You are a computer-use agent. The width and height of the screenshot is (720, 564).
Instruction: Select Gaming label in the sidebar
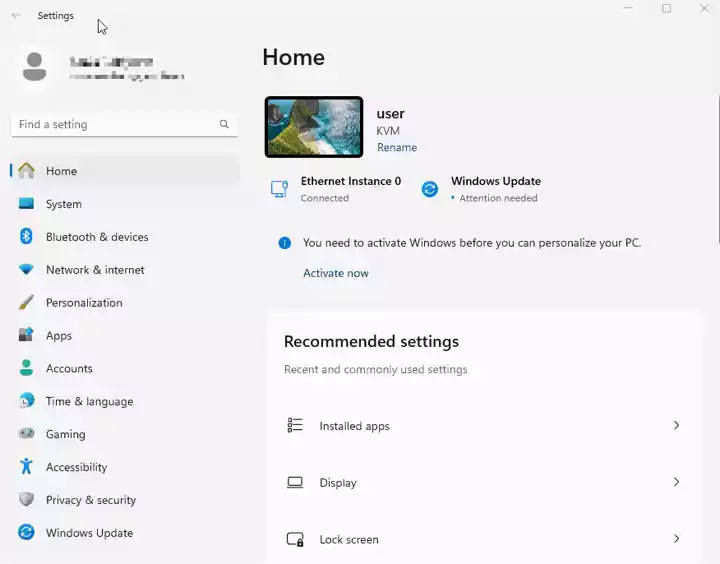(x=66, y=434)
